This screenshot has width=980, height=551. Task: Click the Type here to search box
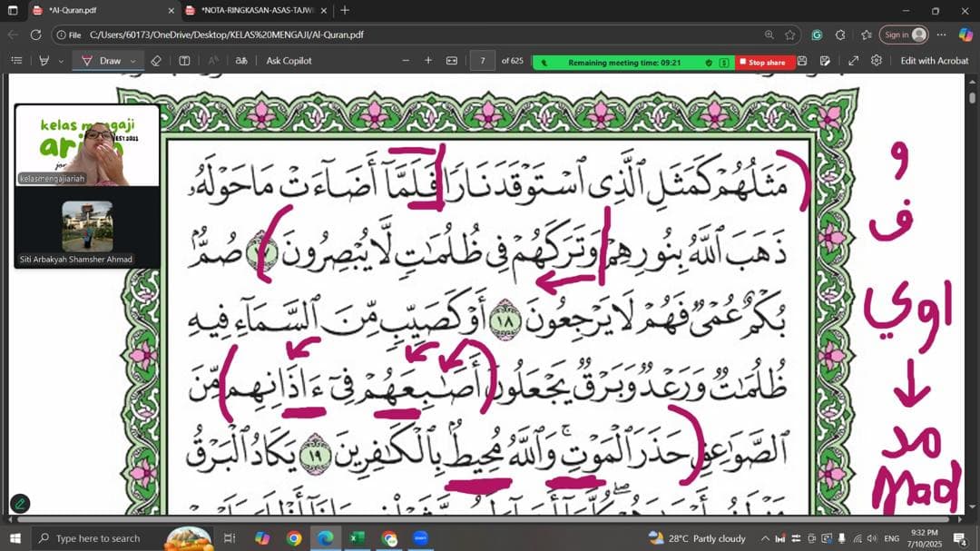tap(122, 538)
